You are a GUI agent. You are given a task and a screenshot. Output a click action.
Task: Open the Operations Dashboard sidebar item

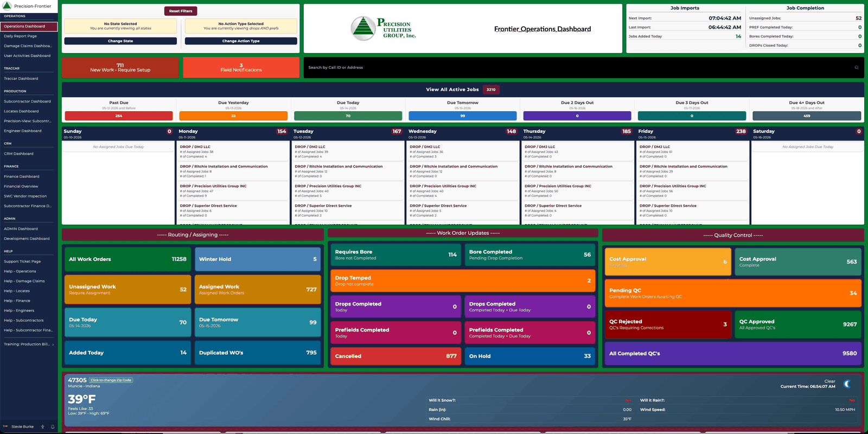click(29, 26)
